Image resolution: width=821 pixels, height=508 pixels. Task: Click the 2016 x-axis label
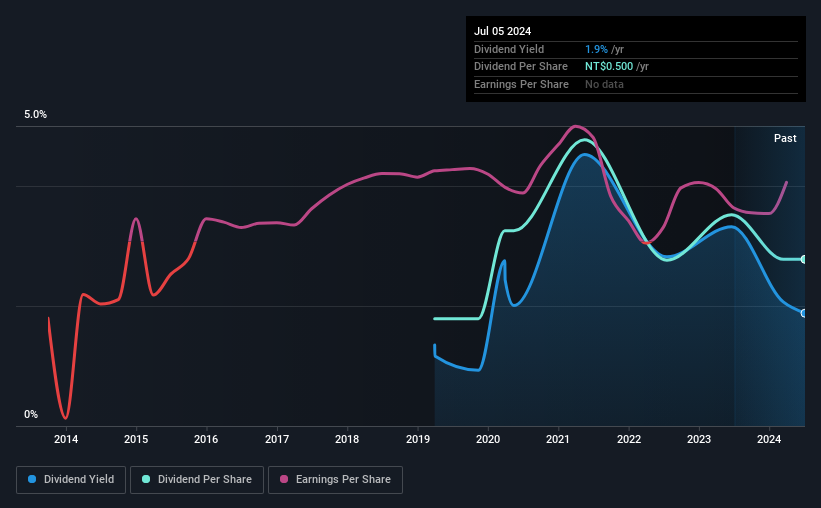tap(206, 439)
